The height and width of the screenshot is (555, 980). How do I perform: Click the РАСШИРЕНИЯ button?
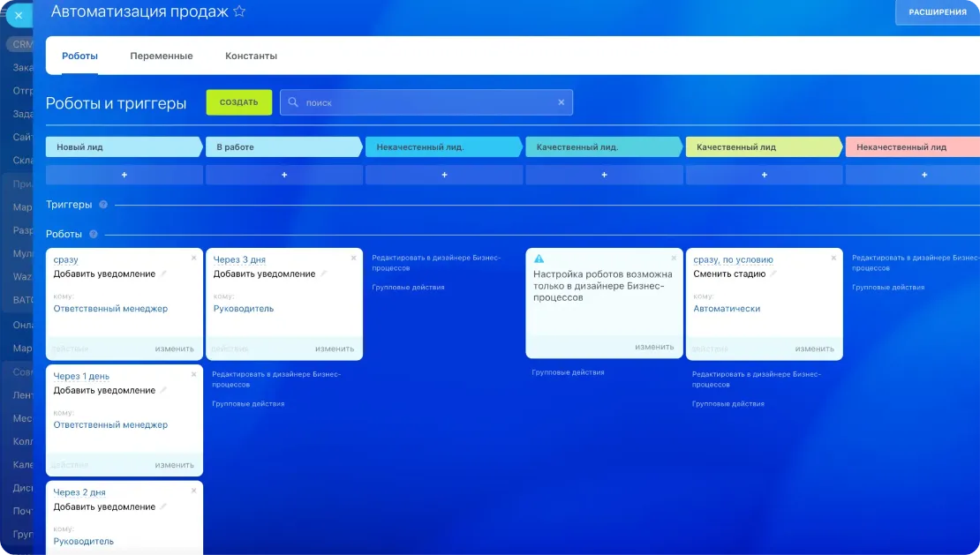point(937,12)
